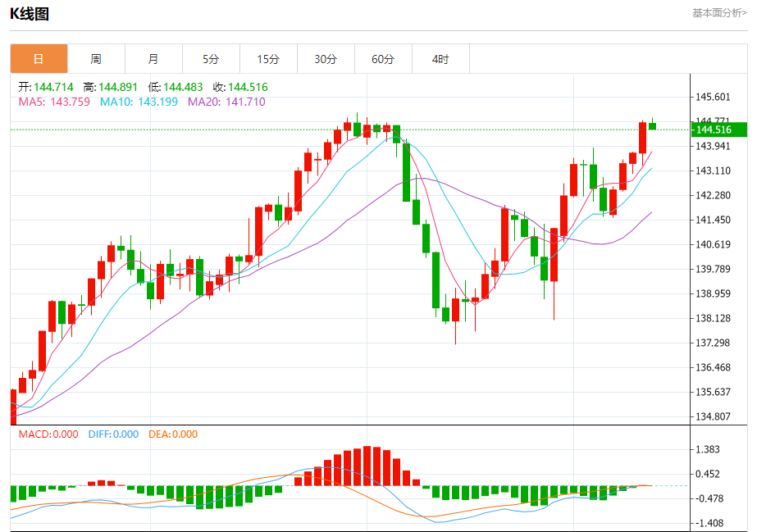757x532 pixels.
Task: Click the MACD value label
Action: pyautogui.click(x=48, y=434)
